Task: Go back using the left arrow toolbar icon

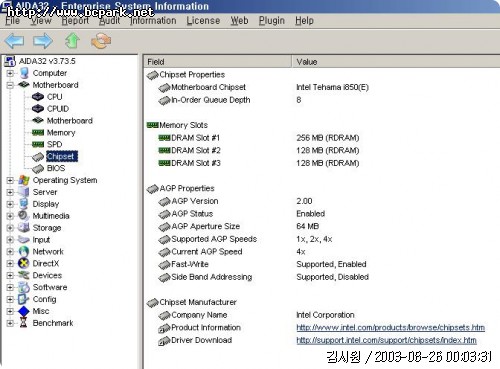Action: pyautogui.click(x=14, y=41)
